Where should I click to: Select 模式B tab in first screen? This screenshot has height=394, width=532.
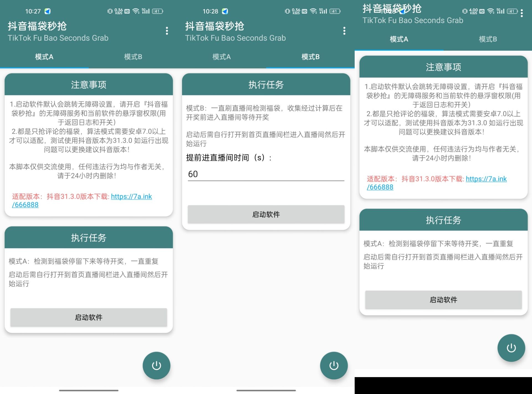[x=133, y=57]
